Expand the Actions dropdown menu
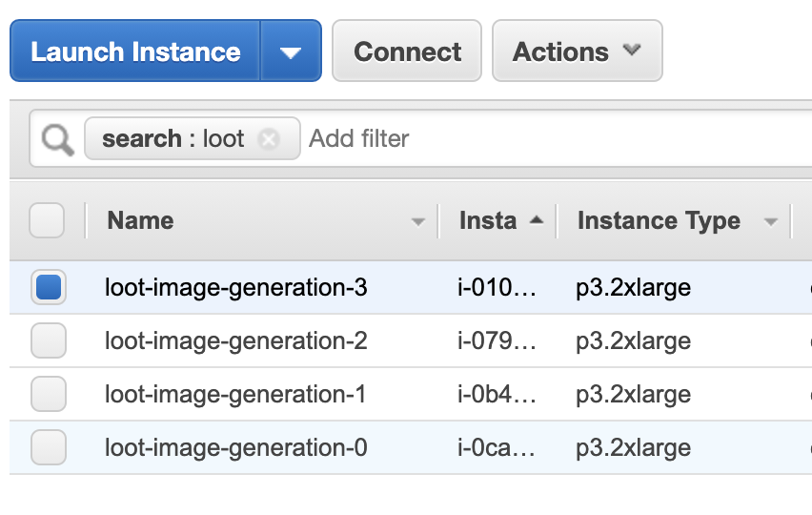 pyautogui.click(x=577, y=51)
